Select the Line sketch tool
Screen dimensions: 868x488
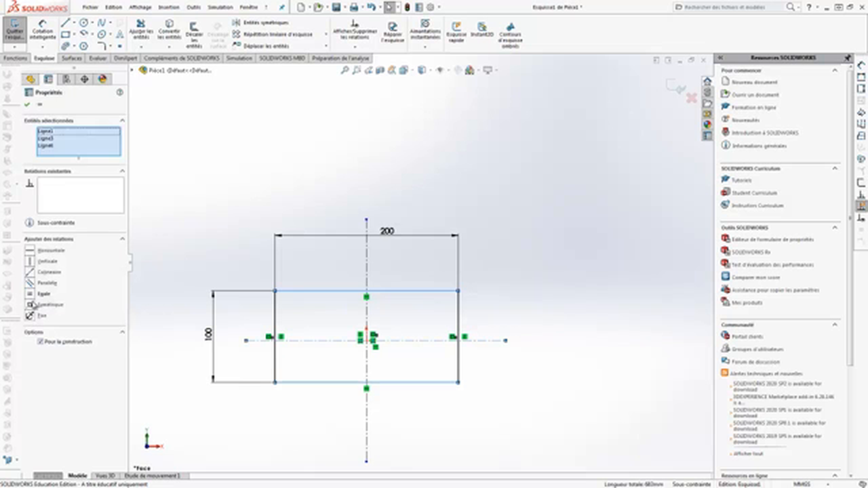pos(66,23)
